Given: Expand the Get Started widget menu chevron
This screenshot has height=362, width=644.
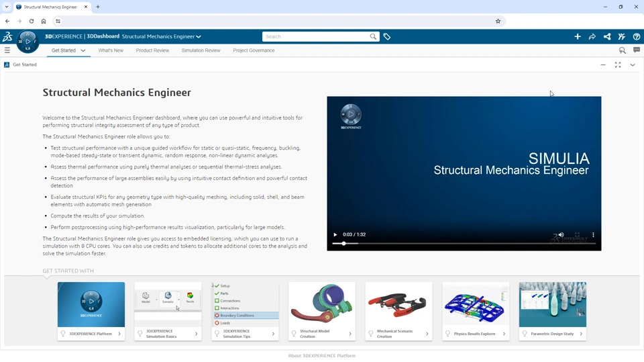Looking at the screenshot, I should [x=633, y=65].
